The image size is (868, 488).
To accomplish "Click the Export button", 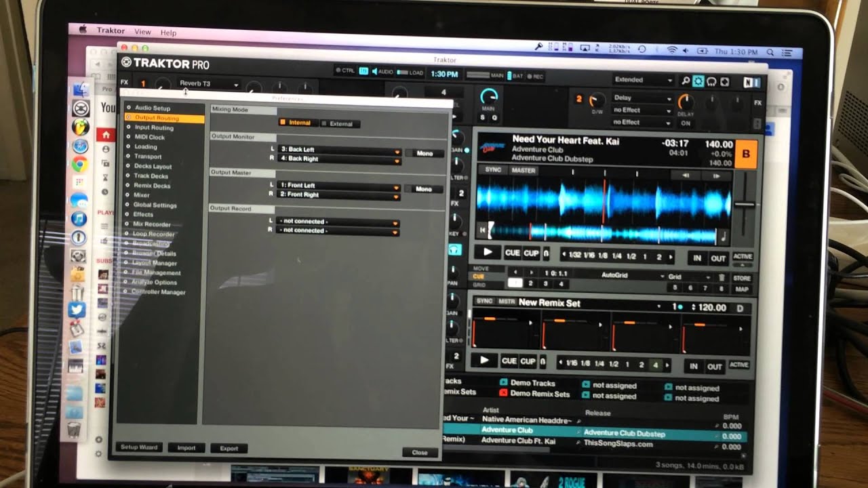I will (x=229, y=449).
